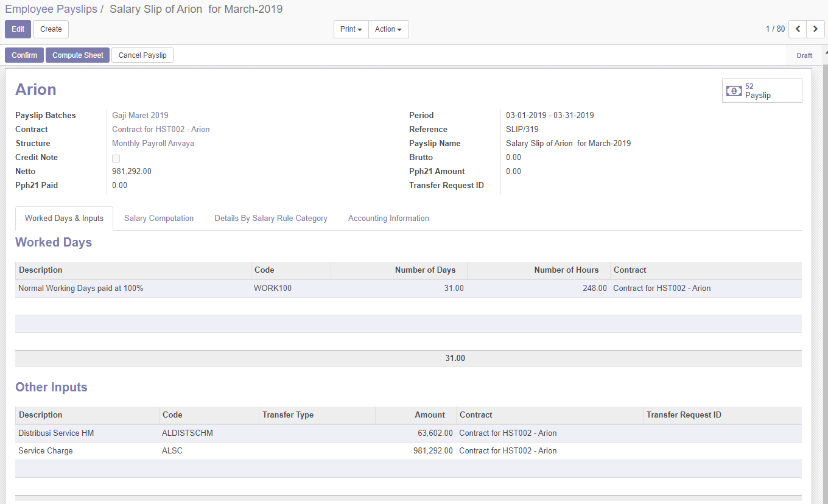The image size is (828, 504).
Task: Open the Action dropdown menu
Action: [388, 29]
